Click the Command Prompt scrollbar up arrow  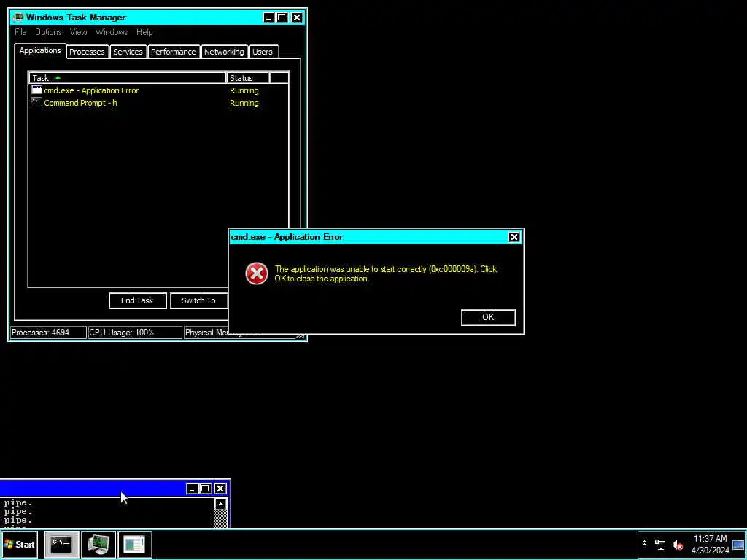(220, 505)
